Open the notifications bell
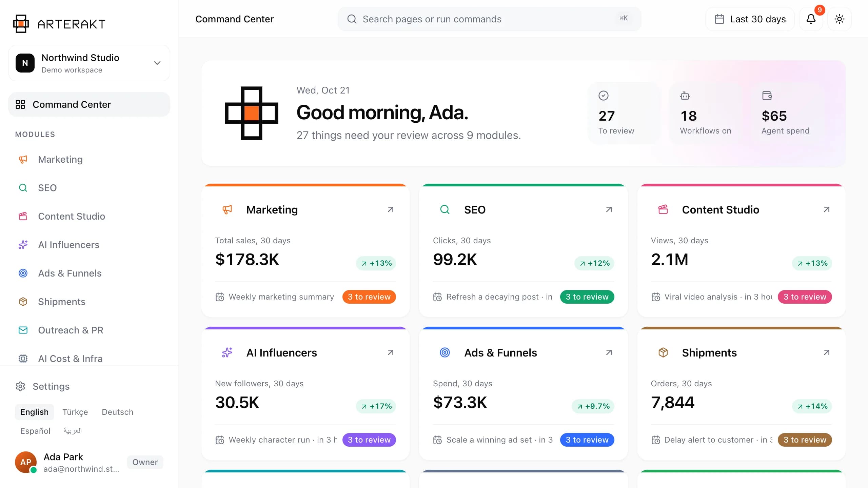The image size is (868, 488). tap(811, 19)
